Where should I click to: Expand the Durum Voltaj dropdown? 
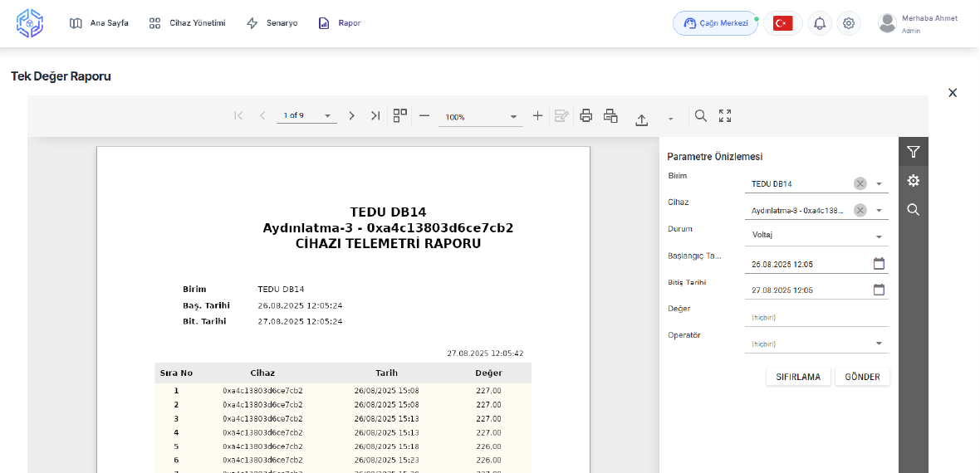[879, 237]
